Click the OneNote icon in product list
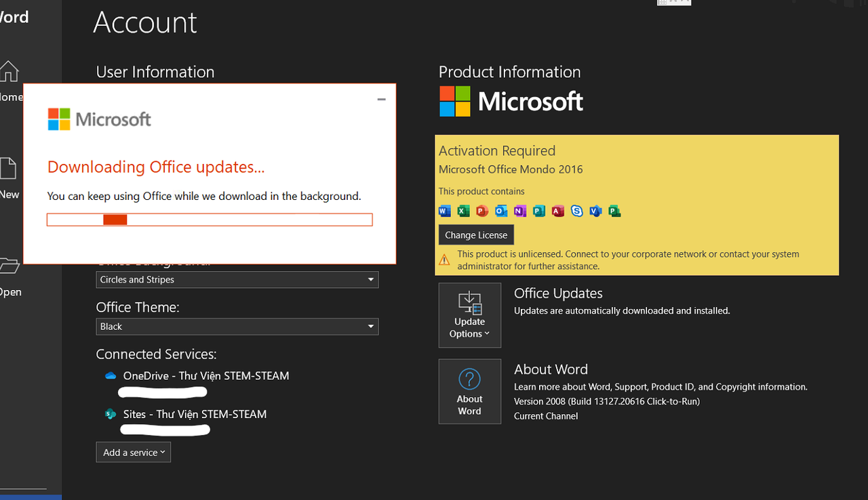 click(x=520, y=211)
